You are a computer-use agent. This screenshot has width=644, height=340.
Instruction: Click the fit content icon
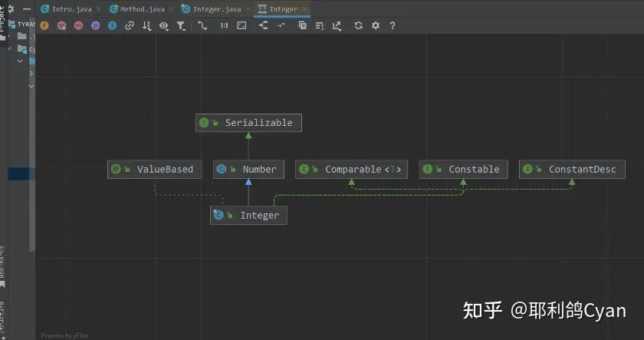pos(242,25)
